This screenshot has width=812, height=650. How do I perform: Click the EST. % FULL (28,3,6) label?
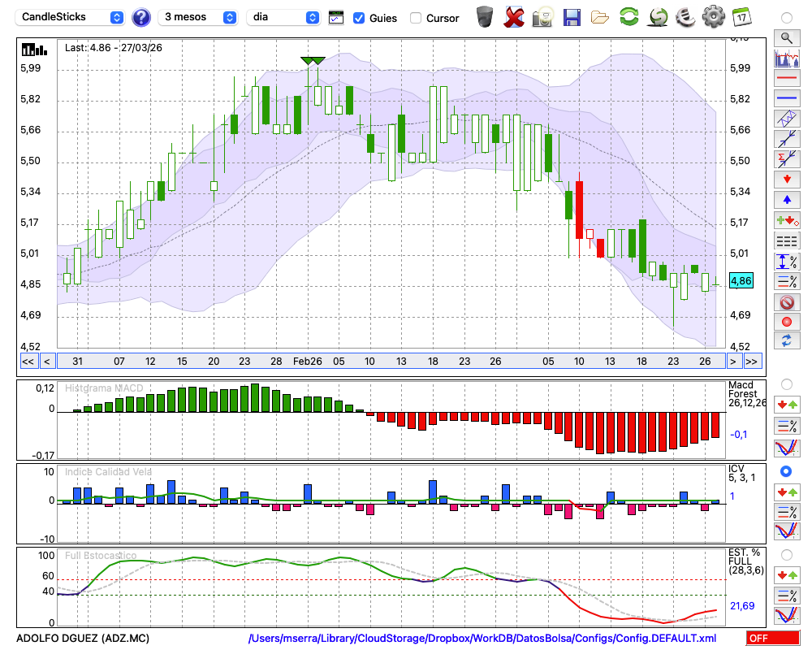point(746,561)
